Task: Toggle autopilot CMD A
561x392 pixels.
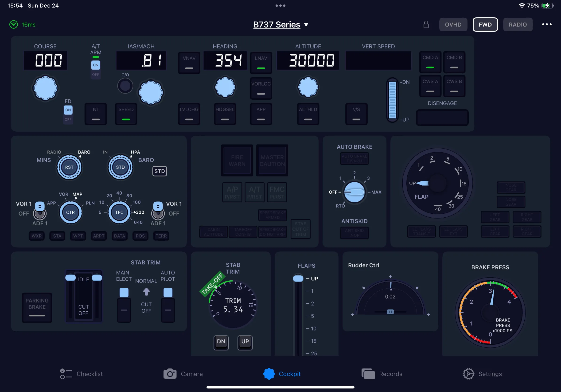Action: [x=430, y=62]
